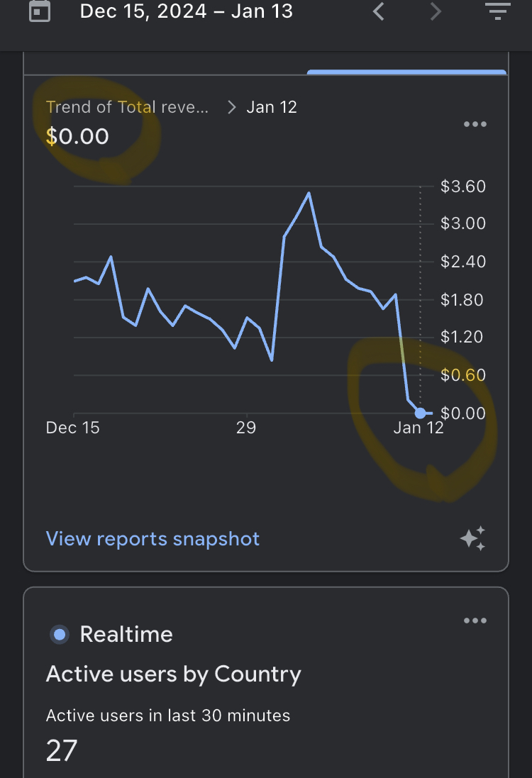Image resolution: width=532 pixels, height=778 pixels.
Task: Click the revenue peak on the line chart
Action: pos(309,194)
